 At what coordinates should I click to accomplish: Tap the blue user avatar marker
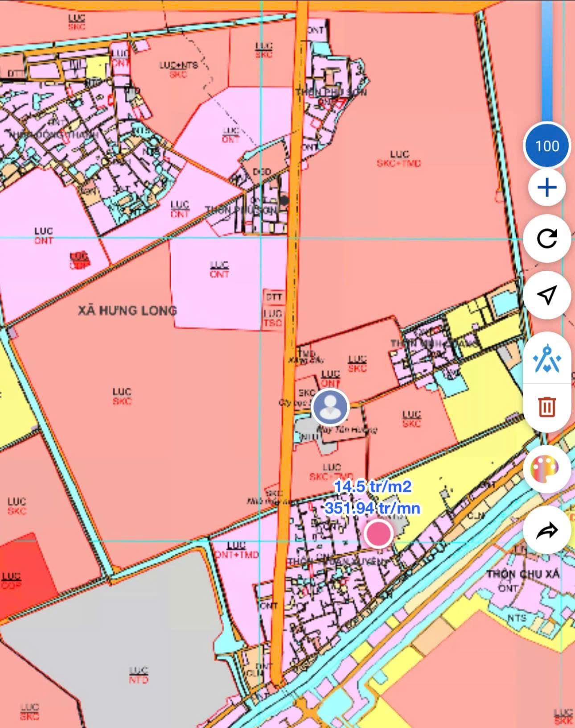coord(330,407)
